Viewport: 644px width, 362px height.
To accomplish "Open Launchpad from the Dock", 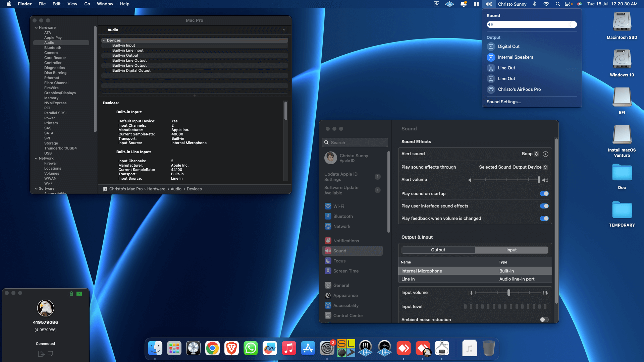I will coord(174,348).
